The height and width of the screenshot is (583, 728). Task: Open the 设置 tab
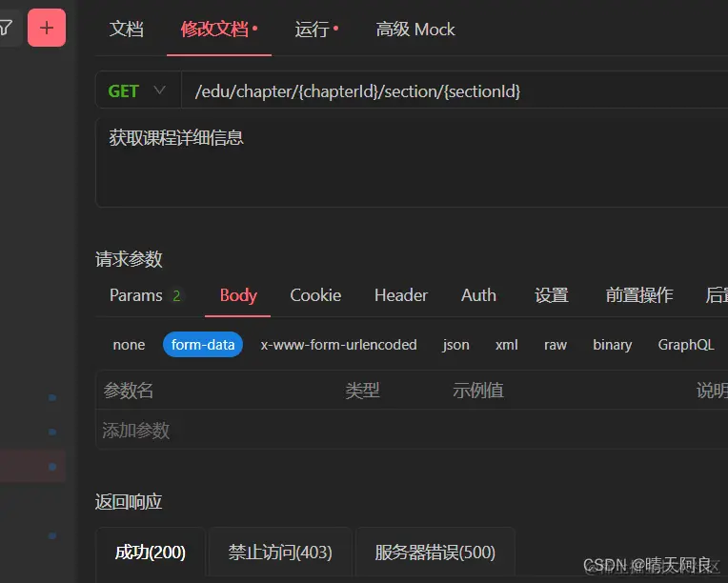click(551, 295)
